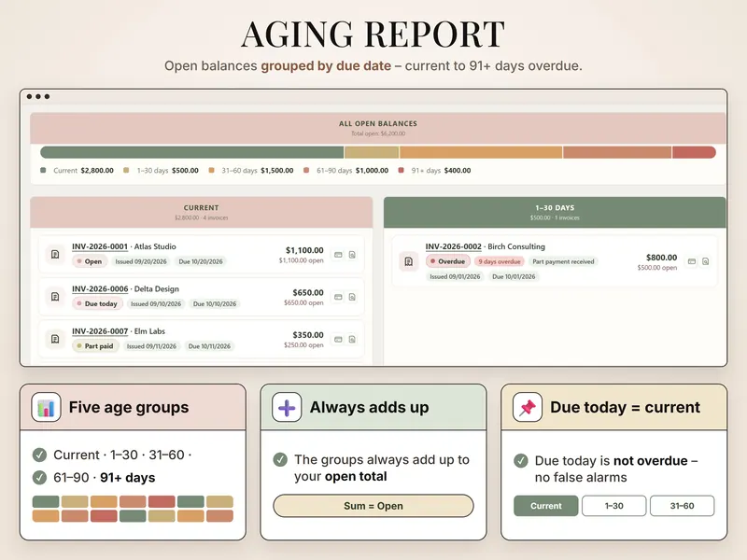Viewport: 747px width, 560px height.
Task: Record payment card icon on INV-2026-0007 row
Action: (x=338, y=340)
